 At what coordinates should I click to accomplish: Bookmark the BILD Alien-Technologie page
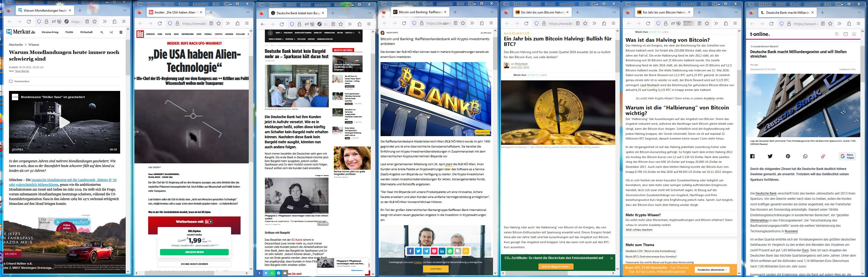point(219,24)
